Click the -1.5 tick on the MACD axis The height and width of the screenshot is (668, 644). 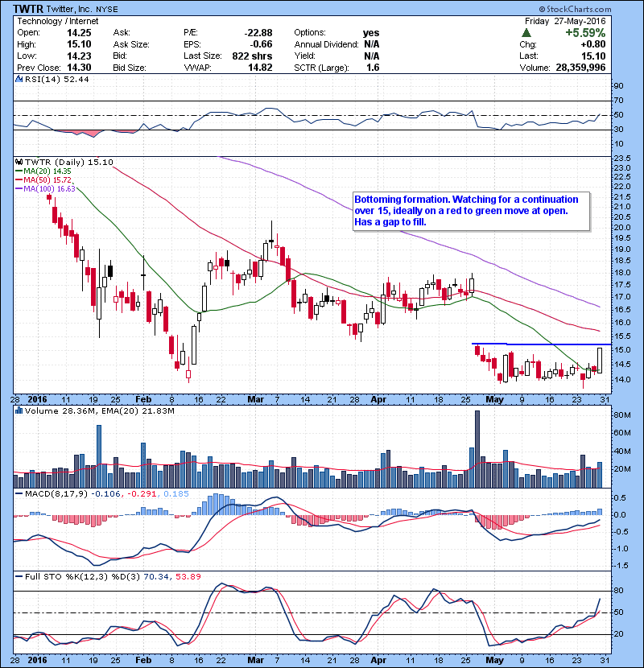[x=621, y=566]
